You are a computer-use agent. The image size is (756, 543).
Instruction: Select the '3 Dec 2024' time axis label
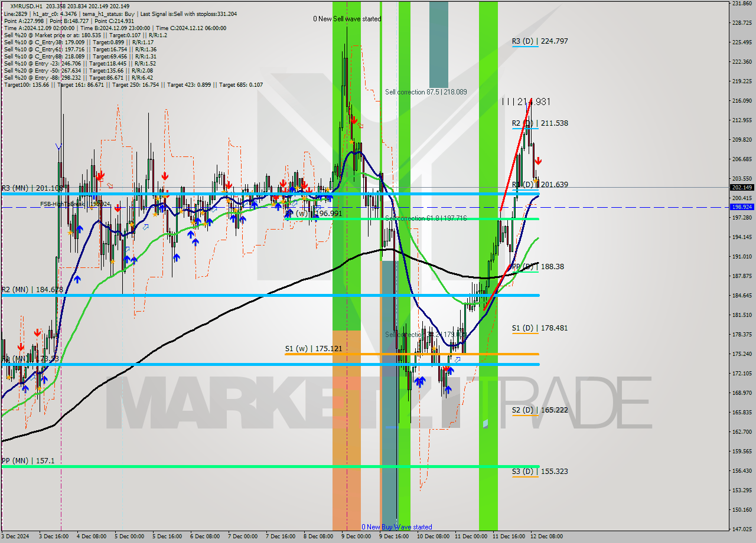(x=14, y=537)
